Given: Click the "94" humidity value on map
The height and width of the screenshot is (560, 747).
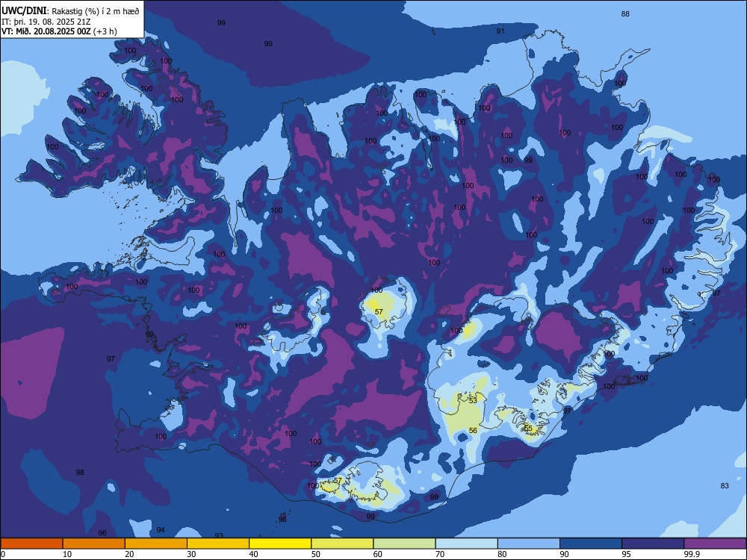Looking at the screenshot, I should (x=161, y=529).
